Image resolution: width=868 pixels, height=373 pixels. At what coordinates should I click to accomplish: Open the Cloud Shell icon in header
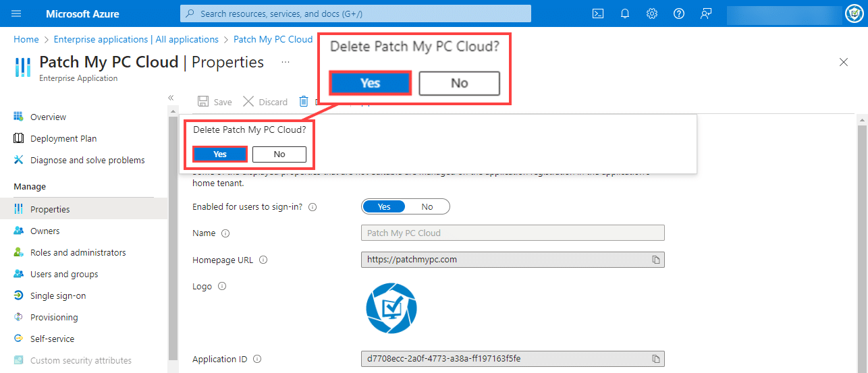597,13
